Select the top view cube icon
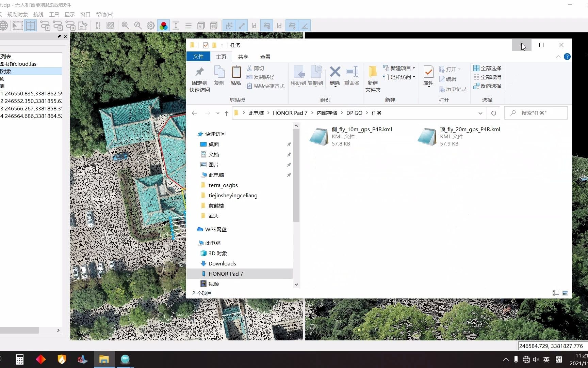 pyautogui.click(x=214, y=26)
